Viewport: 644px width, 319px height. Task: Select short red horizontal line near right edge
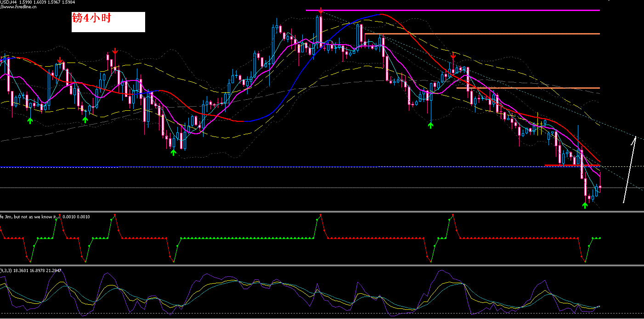pyautogui.click(x=572, y=165)
